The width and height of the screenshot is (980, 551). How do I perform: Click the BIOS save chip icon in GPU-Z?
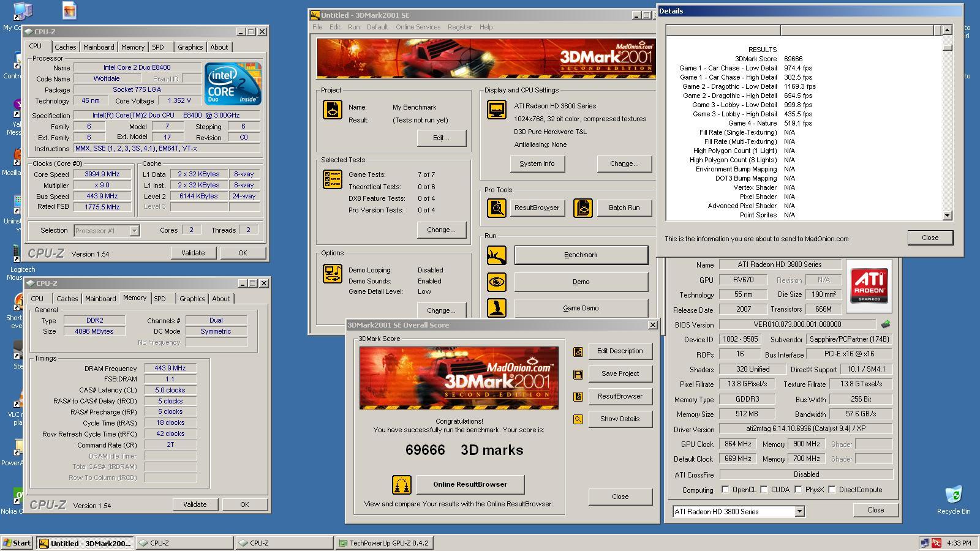[x=885, y=324]
